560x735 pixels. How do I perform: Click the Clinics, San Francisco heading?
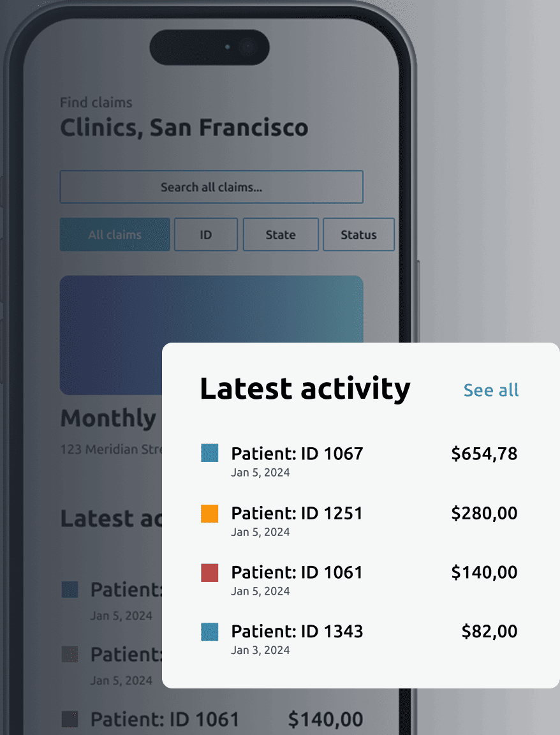[x=184, y=128]
